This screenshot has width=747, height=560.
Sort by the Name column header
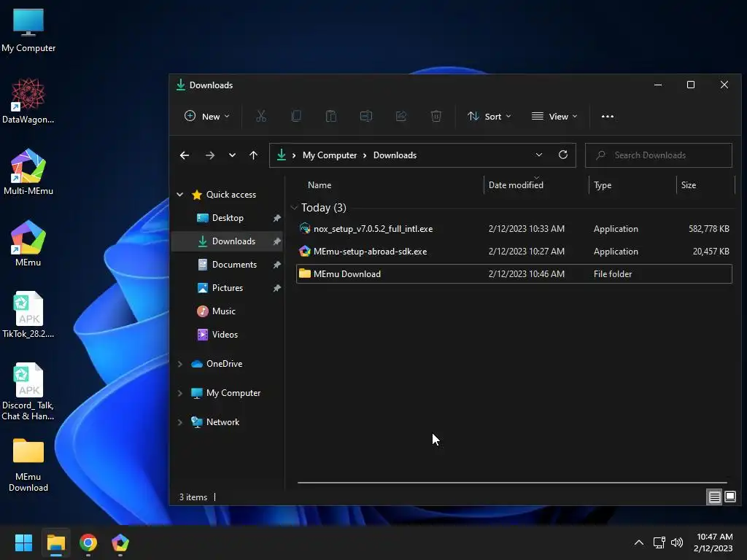[x=320, y=185]
